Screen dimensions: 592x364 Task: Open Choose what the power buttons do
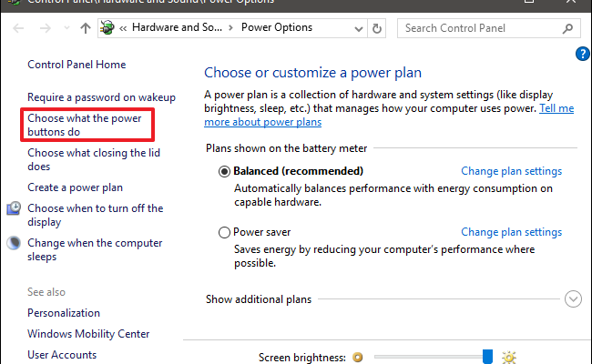[x=82, y=126]
